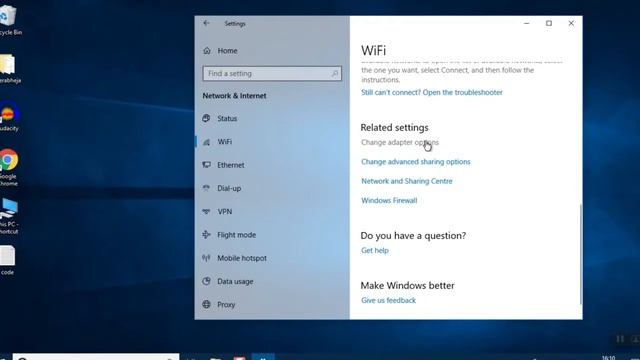This screenshot has width=640, height=360.
Task: Minimize the Settings window
Action: pyautogui.click(x=527, y=23)
